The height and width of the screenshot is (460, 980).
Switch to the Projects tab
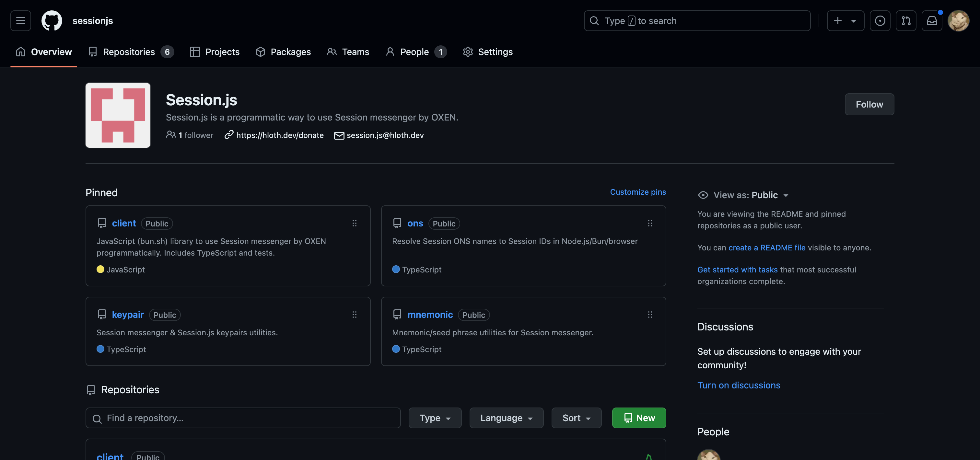coord(215,52)
